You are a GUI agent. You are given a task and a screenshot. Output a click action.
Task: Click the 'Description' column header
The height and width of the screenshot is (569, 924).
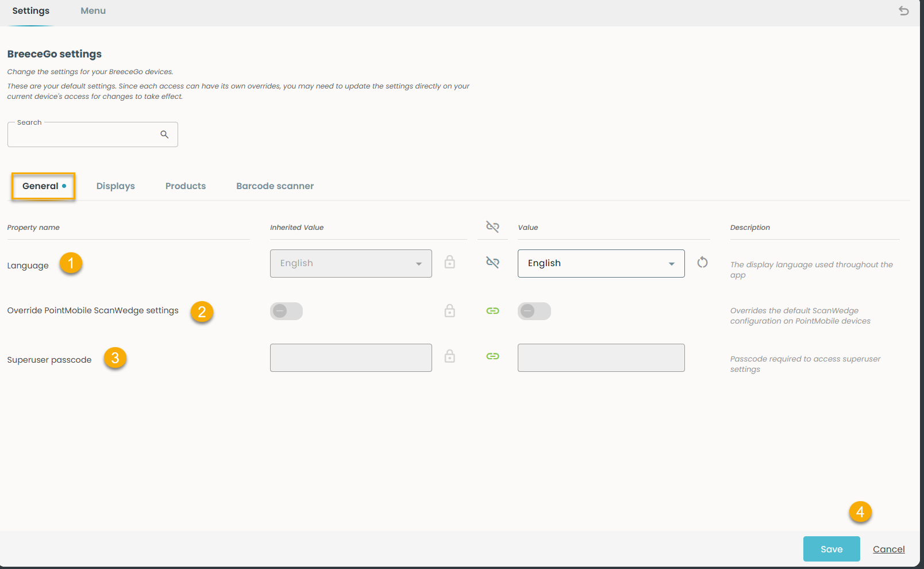click(x=750, y=228)
